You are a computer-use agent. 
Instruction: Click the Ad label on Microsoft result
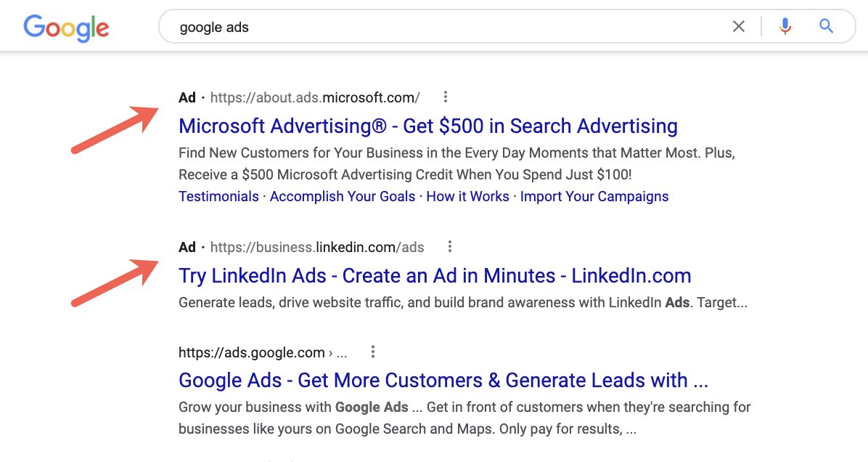pyautogui.click(x=187, y=97)
